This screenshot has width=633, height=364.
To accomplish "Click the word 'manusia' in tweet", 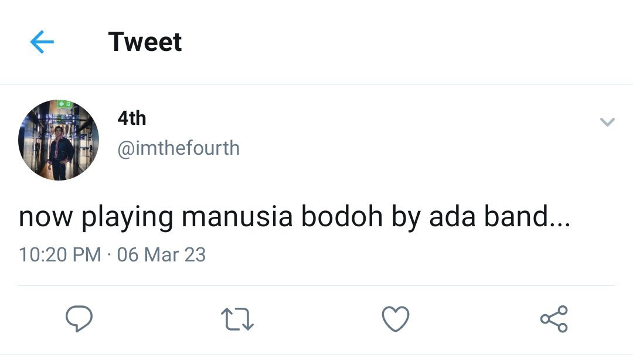I will coord(237,217).
